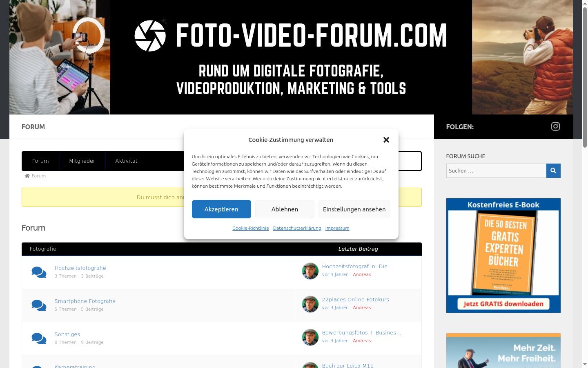Click the Cookie-Zustimmung verwalten dialog title
This screenshot has height=368, width=588.
pos(291,140)
